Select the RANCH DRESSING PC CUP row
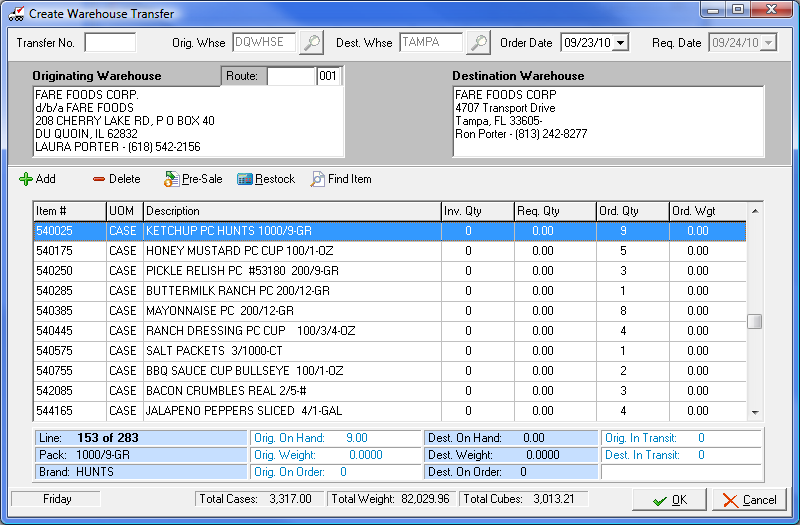Image resolution: width=800 pixels, height=525 pixels. coord(390,331)
